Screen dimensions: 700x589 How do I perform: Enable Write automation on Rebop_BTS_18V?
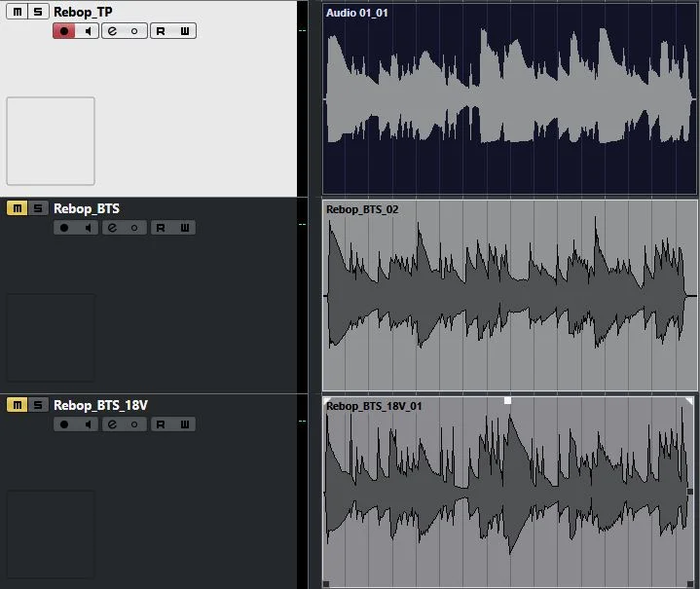click(x=184, y=424)
